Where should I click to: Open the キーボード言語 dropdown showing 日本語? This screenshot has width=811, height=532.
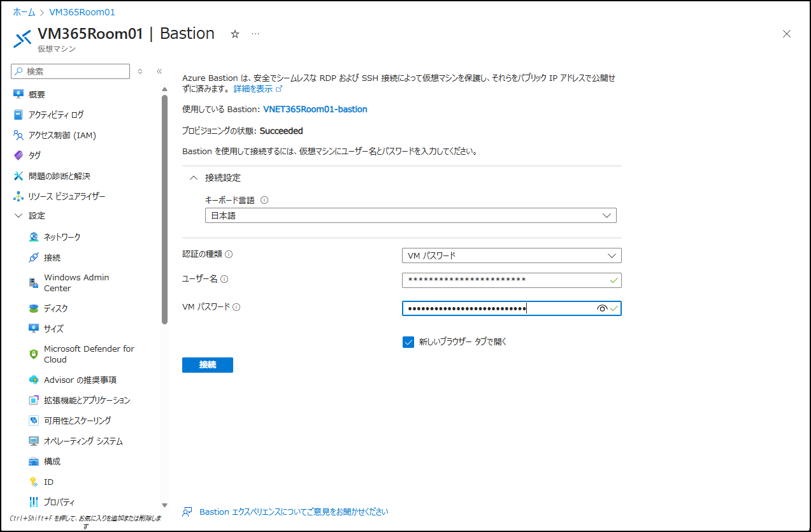[x=410, y=216]
